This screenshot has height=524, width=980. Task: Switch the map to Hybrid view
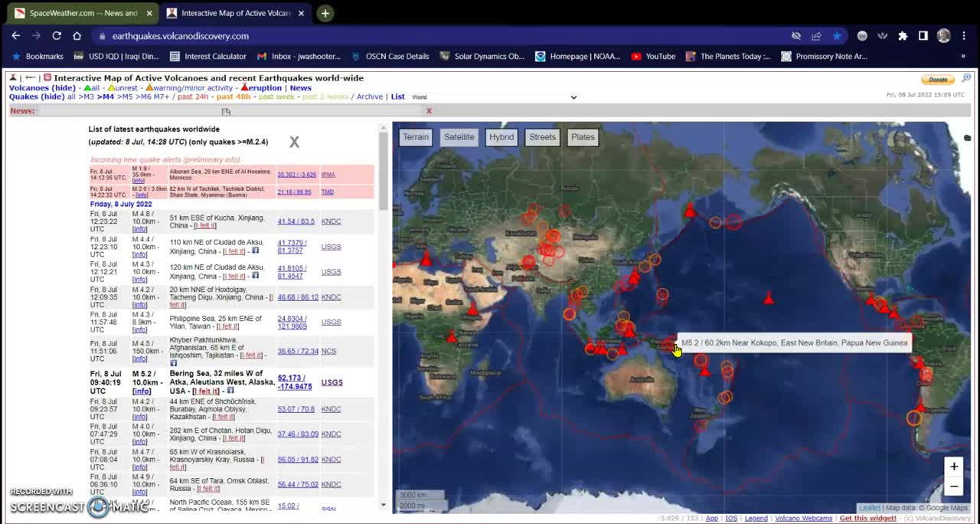point(501,137)
